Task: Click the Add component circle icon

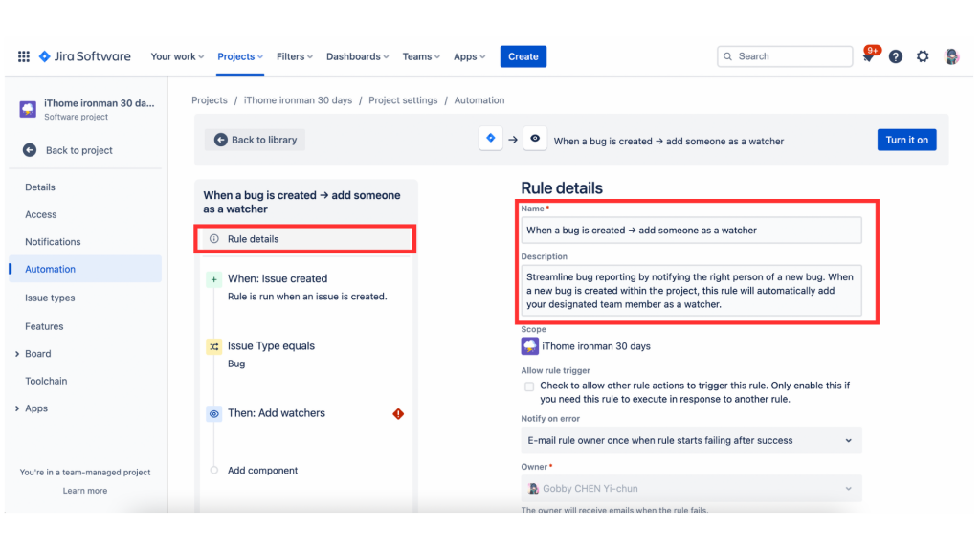Action: point(213,470)
